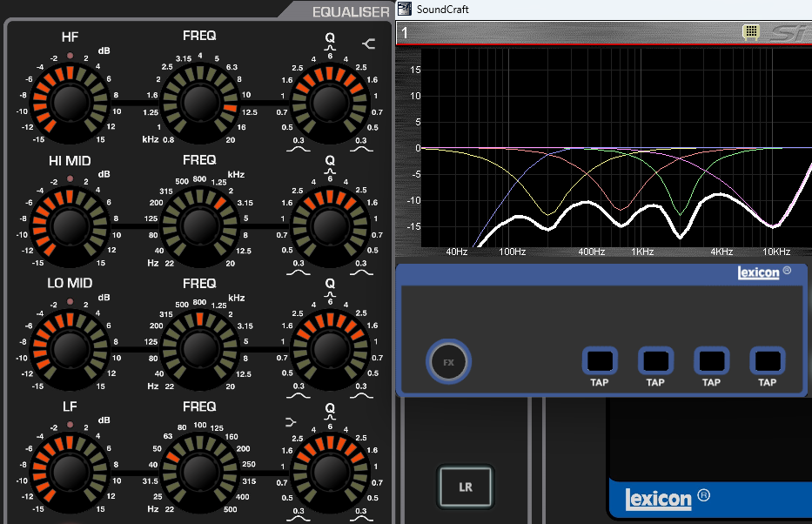Viewport: 812px width, 524px height.
Task: Click the narrow Q bell icon above LO MID Q
Action: (x=330, y=294)
